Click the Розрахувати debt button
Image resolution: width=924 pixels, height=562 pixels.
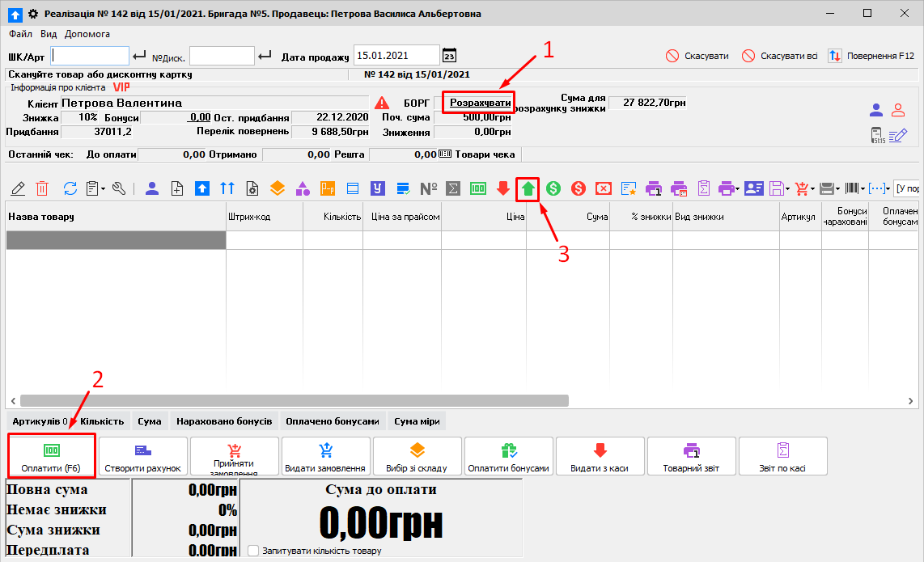click(480, 103)
